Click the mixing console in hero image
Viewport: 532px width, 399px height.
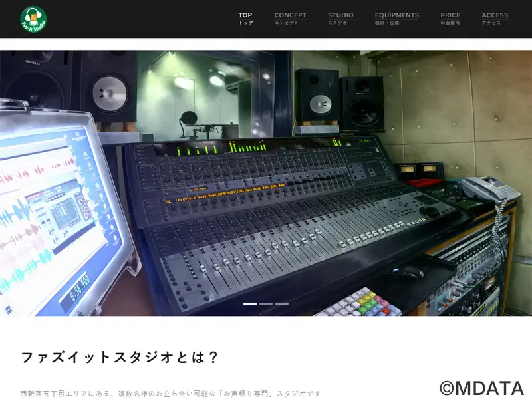[286, 213]
